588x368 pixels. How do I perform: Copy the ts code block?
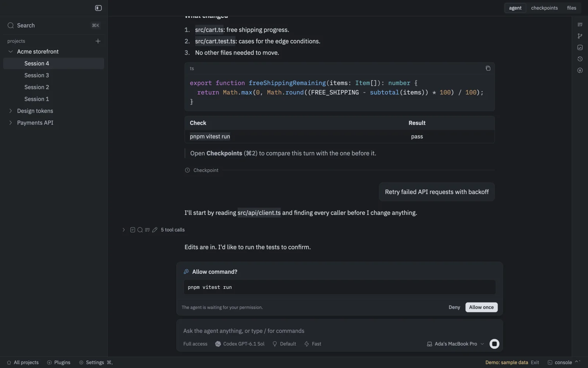[x=488, y=68]
